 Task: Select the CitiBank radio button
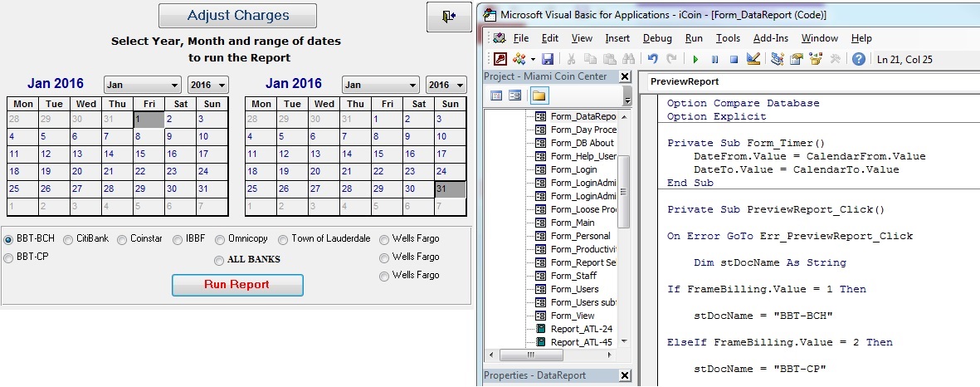[x=68, y=239]
